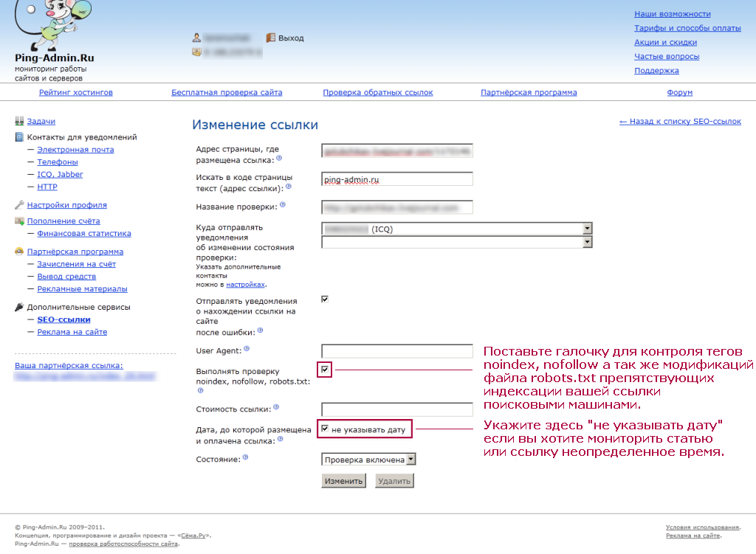Screen dimensions: 756x554
Task: Open the second empty notification contact dropdown
Action: pyautogui.click(x=456, y=242)
